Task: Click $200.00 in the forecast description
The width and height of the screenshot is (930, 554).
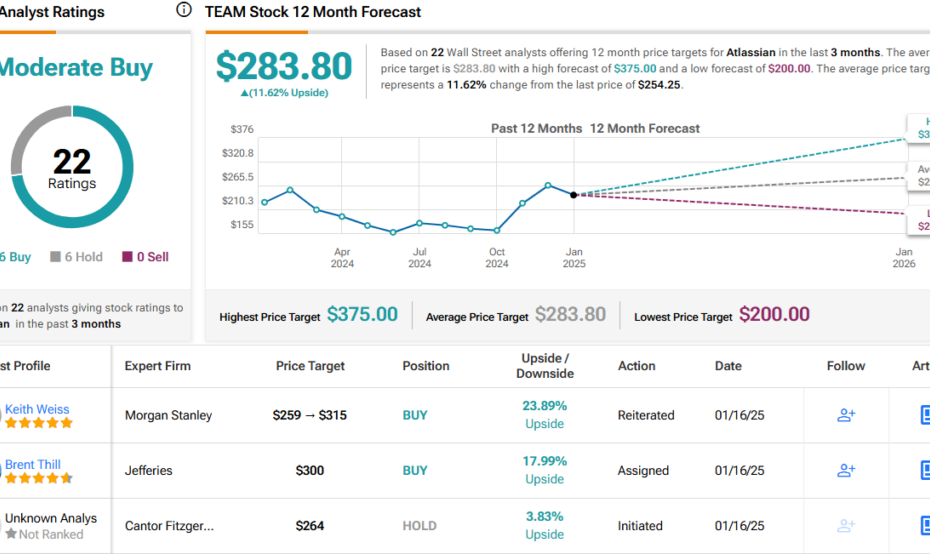Action: 789,68
